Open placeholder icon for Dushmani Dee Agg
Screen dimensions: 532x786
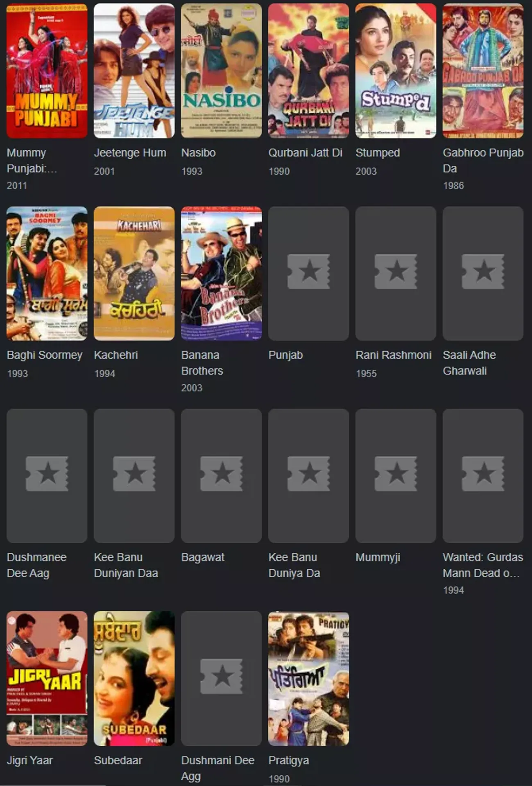(x=221, y=676)
